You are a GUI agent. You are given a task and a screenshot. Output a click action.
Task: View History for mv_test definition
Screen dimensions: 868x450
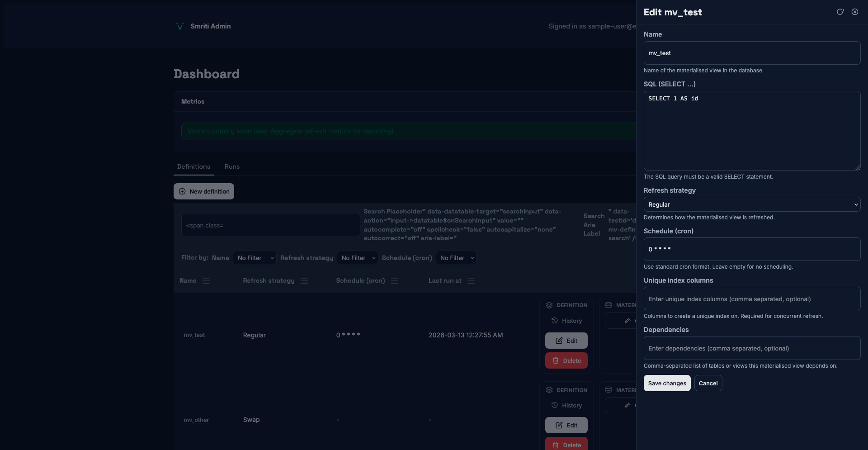[566, 321]
